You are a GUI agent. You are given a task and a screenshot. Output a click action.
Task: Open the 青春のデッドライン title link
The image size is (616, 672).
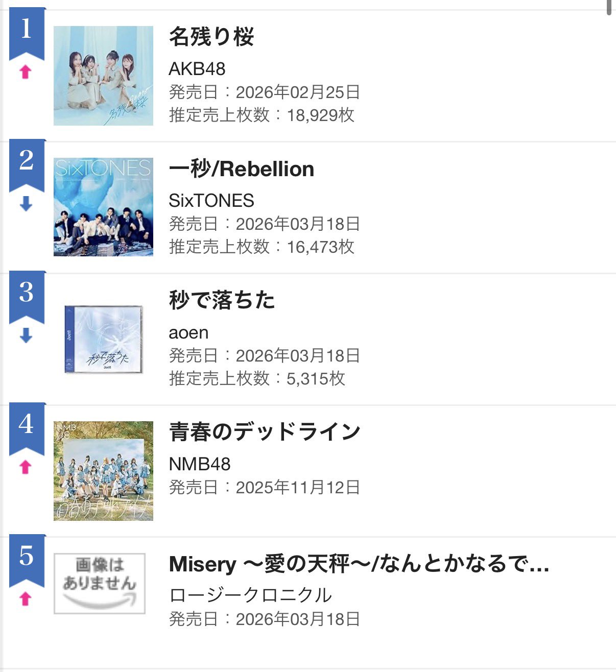[x=265, y=432]
